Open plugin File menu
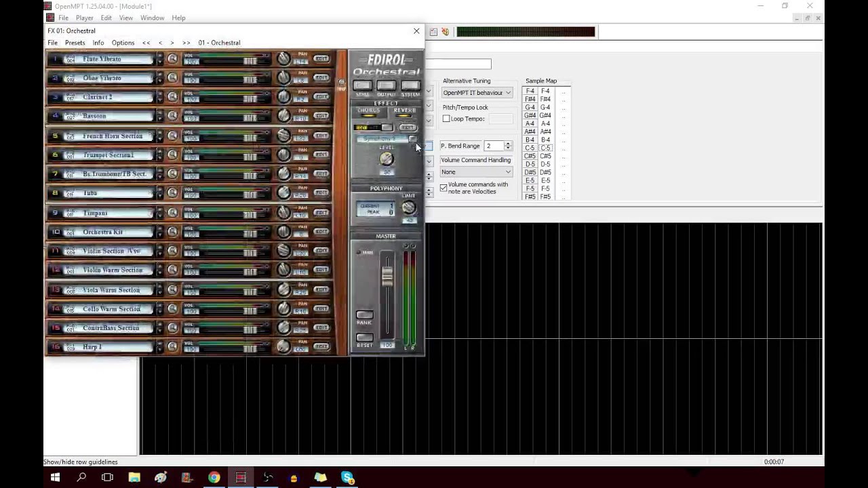868x488 pixels. (52, 43)
